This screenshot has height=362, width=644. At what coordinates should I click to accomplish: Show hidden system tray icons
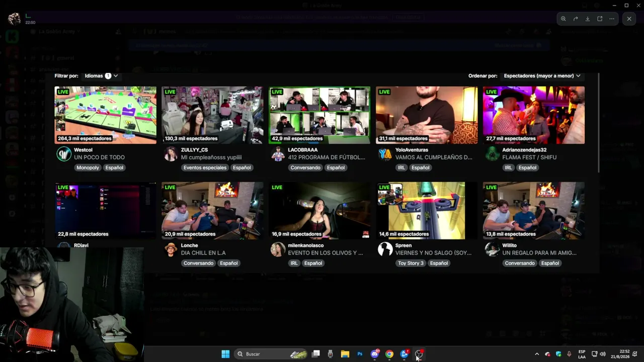[x=537, y=354]
